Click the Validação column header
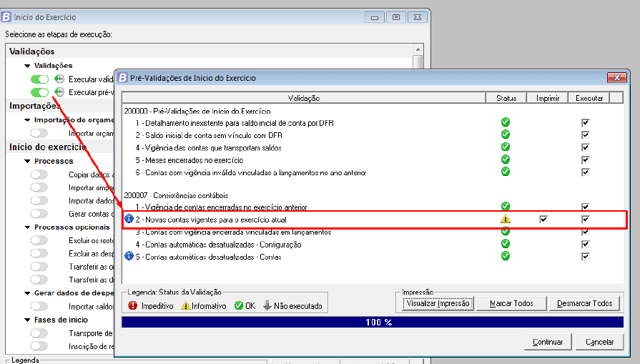Image resolution: width=640 pixels, height=364 pixels. [x=304, y=98]
